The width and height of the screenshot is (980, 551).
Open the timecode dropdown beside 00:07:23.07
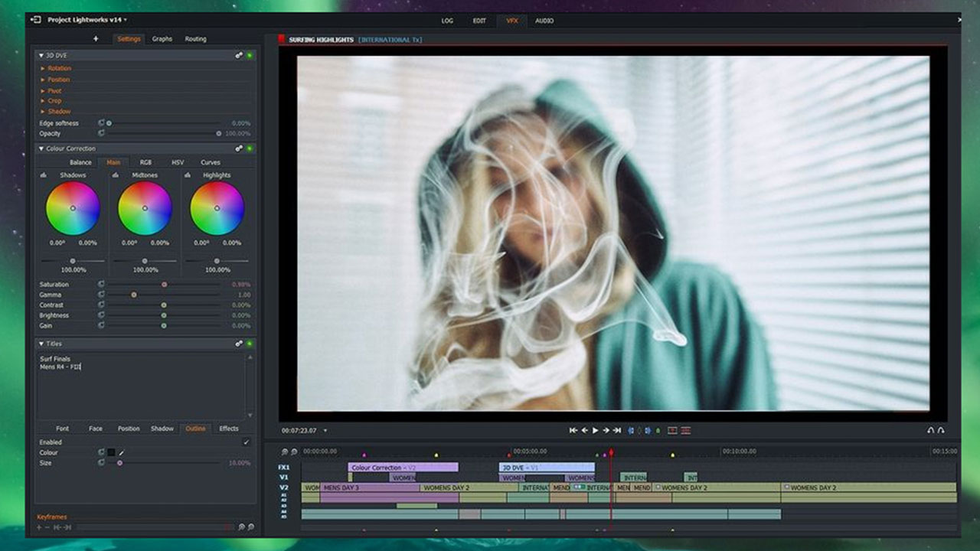coord(324,430)
